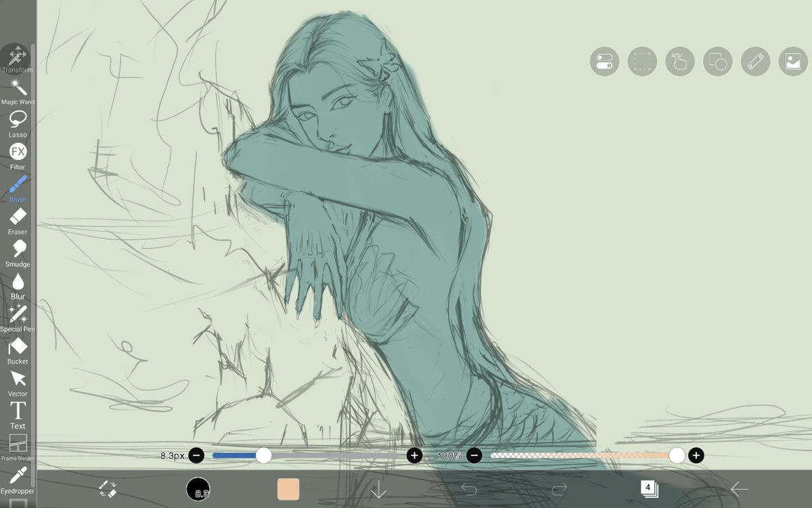Increase opacity with the plus button
The width and height of the screenshot is (812, 508).
tap(696, 456)
